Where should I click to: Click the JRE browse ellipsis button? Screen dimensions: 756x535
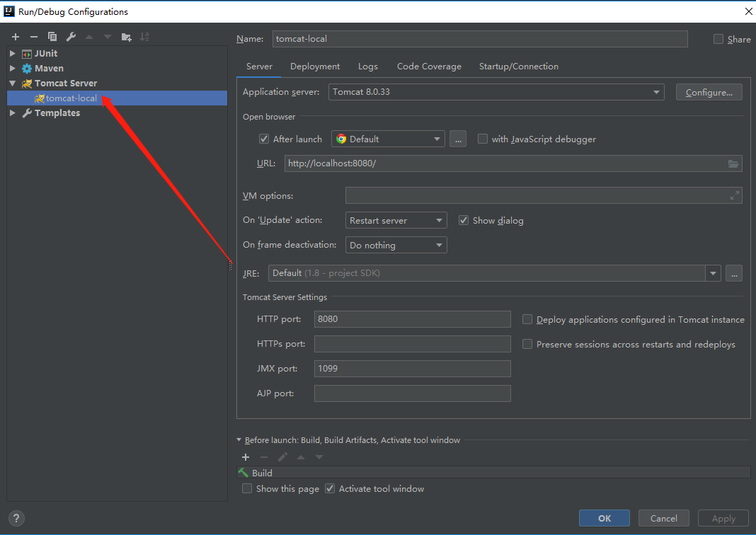click(734, 273)
